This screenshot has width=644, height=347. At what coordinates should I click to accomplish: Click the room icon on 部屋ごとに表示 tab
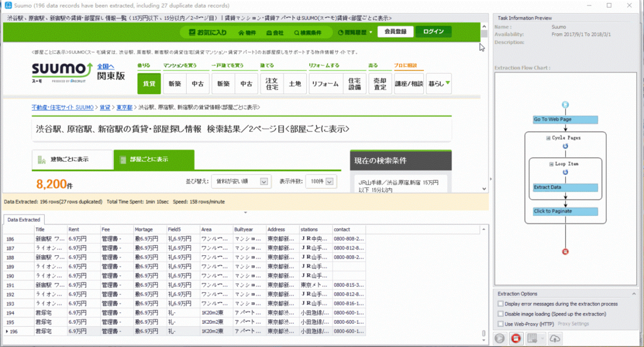click(x=123, y=160)
